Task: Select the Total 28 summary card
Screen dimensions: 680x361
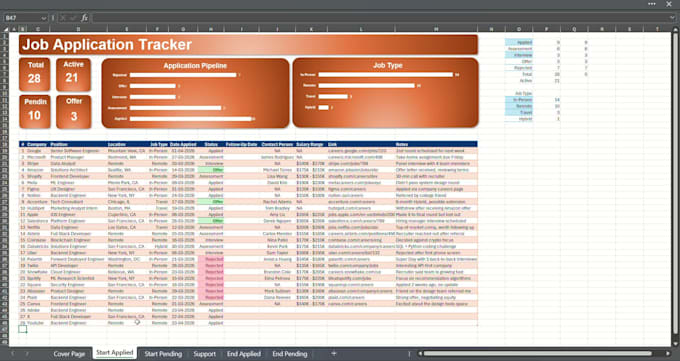Action: tap(34, 74)
